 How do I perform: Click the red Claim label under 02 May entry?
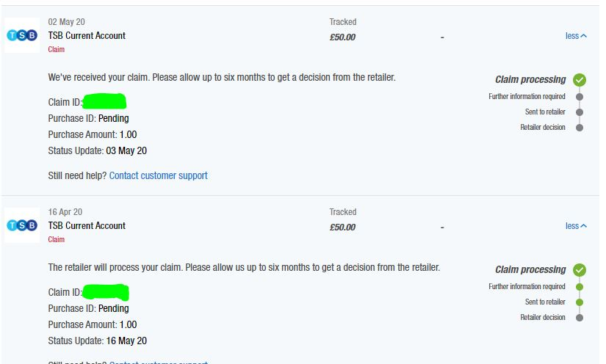coord(57,50)
